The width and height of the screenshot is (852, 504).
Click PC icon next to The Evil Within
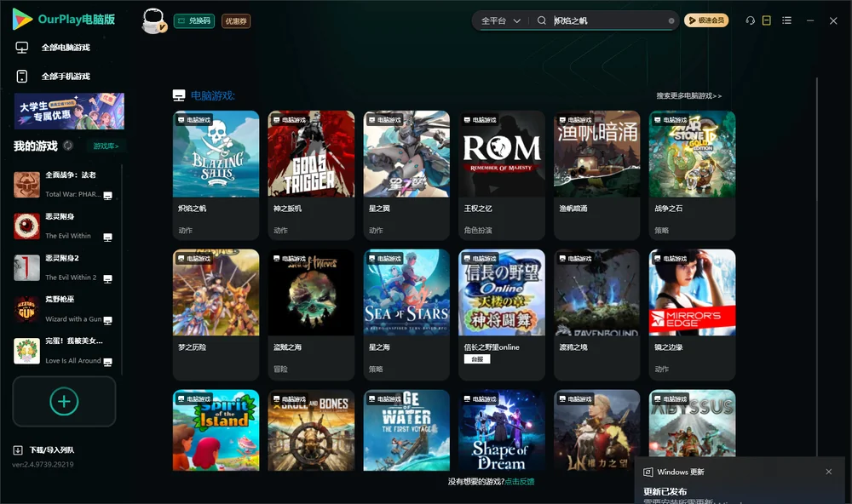107,238
